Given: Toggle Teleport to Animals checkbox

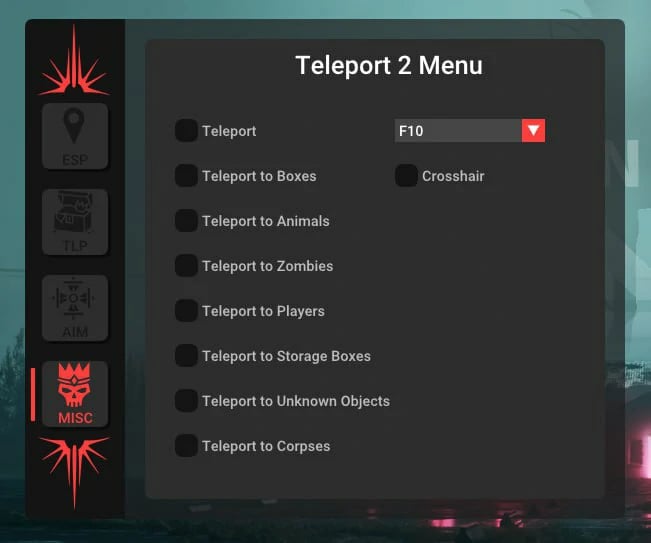Looking at the screenshot, I should click(x=186, y=220).
